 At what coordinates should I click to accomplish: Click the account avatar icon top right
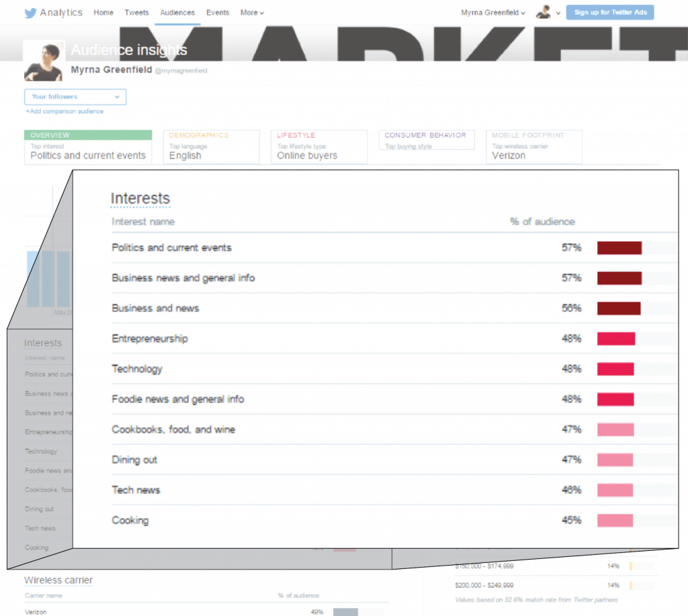click(543, 12)
